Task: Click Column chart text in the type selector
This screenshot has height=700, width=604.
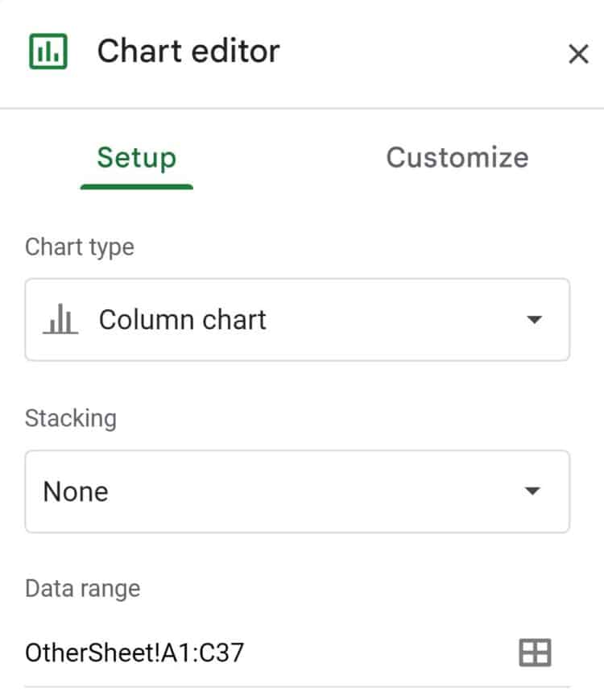Action: click(x=181, y=319)
